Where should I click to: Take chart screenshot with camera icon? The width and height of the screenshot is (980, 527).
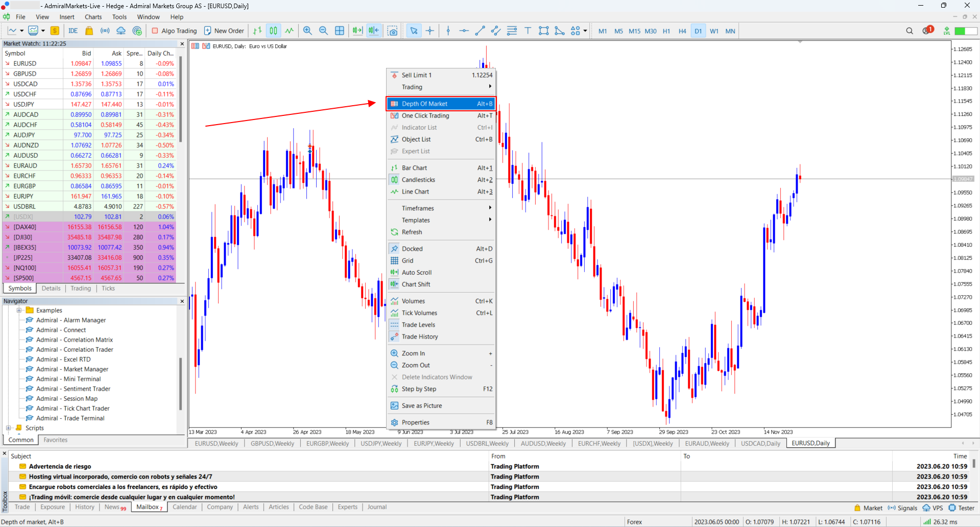coord(392,31)
